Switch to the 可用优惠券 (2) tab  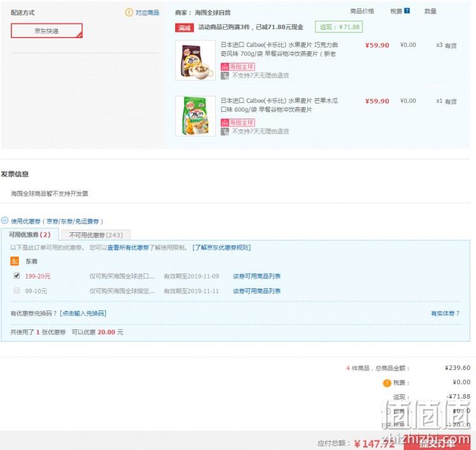pos(30,234)
